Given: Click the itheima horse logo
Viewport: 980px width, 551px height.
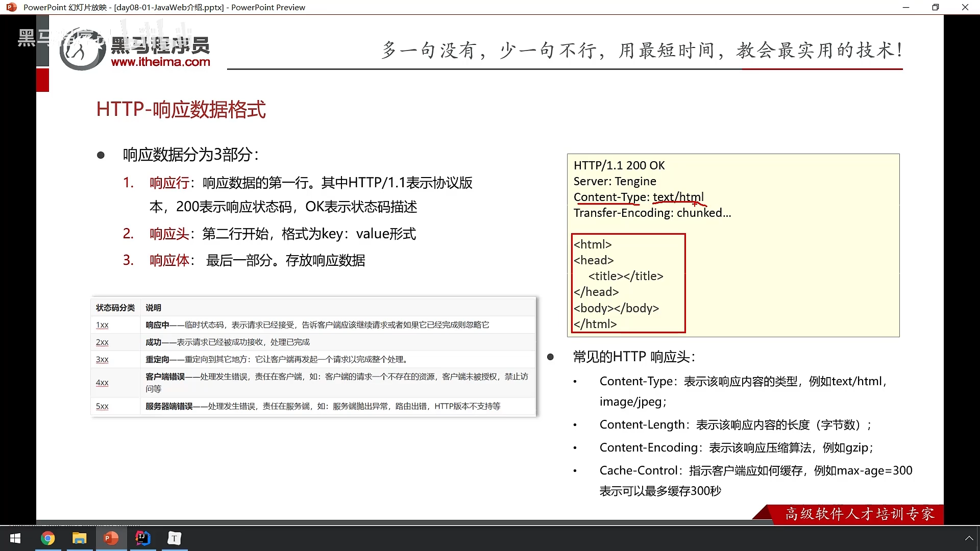Looking at the screenshot, I should (x=82, y=51).
